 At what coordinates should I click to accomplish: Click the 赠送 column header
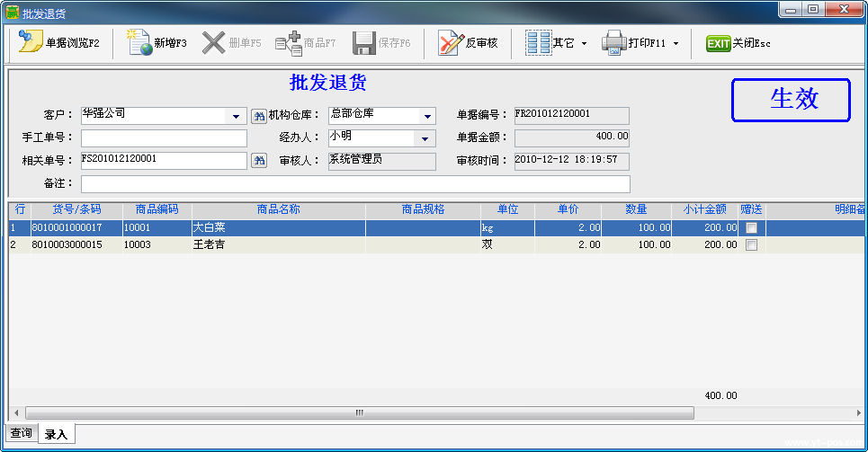pos(751,209)
